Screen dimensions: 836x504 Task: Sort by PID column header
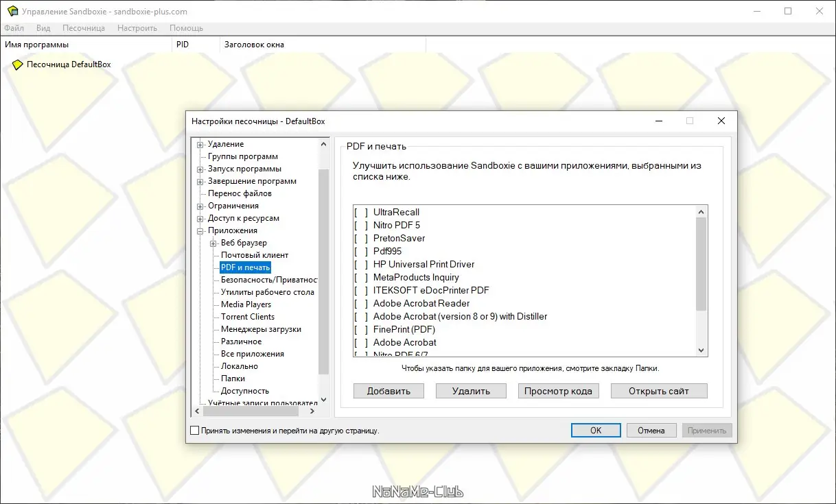196,45
